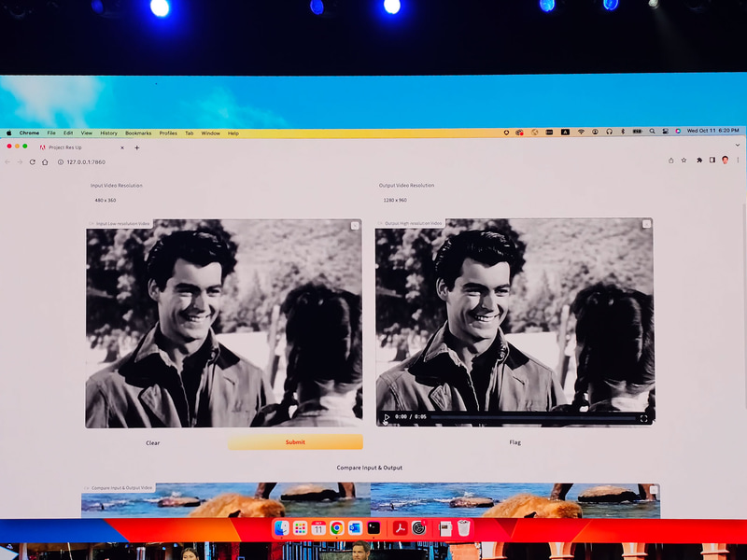Open the Chrome extensions puzzle icon
Viewport: 747px width, 560px height.
pos(699,161)
